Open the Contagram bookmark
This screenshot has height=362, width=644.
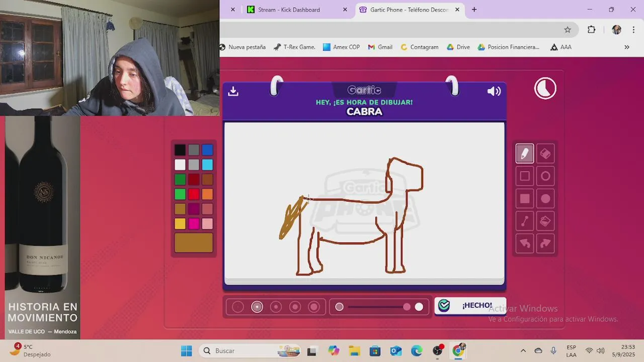[x=419, y=47]
